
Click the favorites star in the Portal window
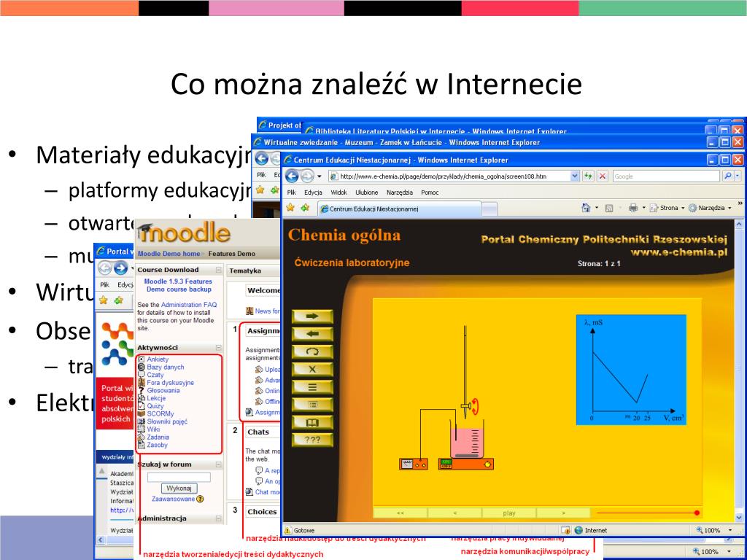(x=104, y=300)
